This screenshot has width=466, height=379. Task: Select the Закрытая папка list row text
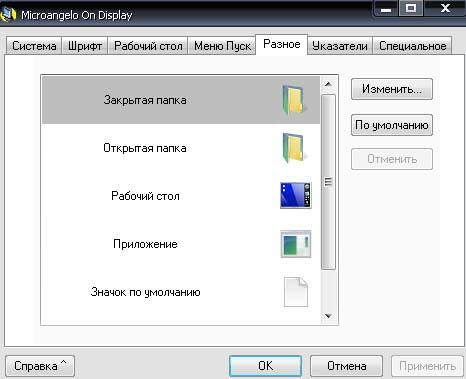pos(145,100)
